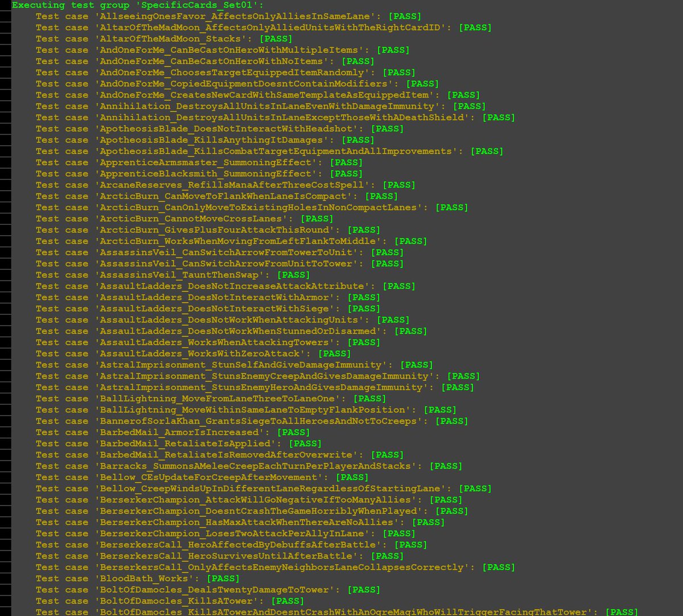
Task: Click 'BerserkerChampion_DoesntCrashTheGameHorriblyWhenPlayed' test
Action: 252,511
